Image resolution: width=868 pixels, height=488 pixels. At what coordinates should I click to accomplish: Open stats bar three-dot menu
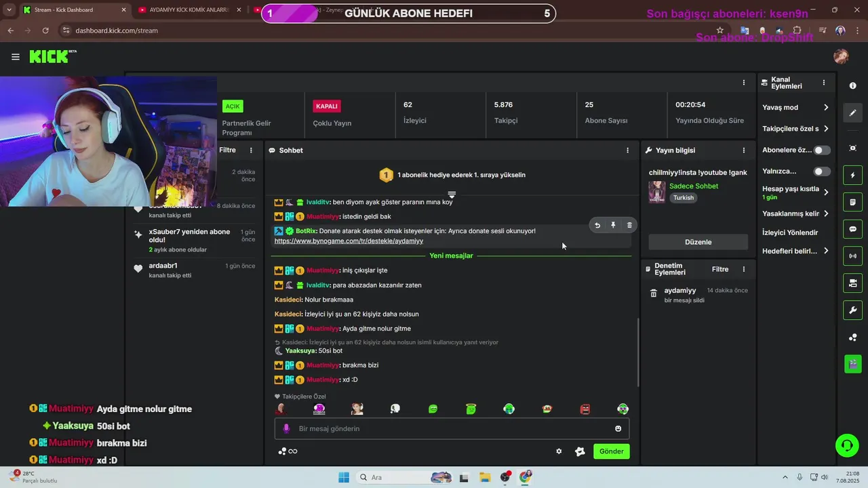[743, 83]
